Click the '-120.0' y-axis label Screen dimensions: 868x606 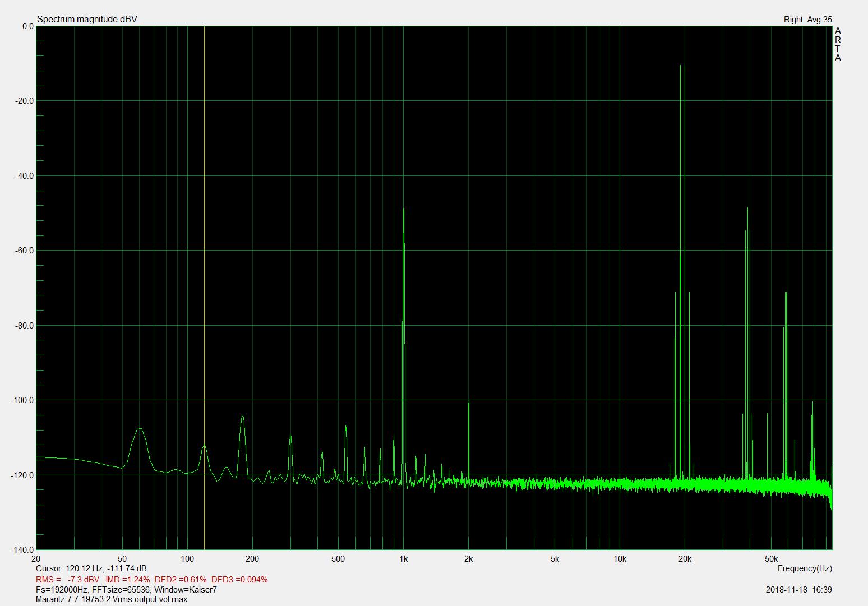click(22, 475)
